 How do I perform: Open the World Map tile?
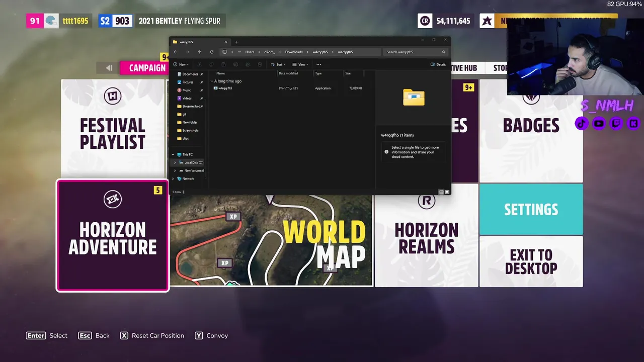click(x=271, y=240)
